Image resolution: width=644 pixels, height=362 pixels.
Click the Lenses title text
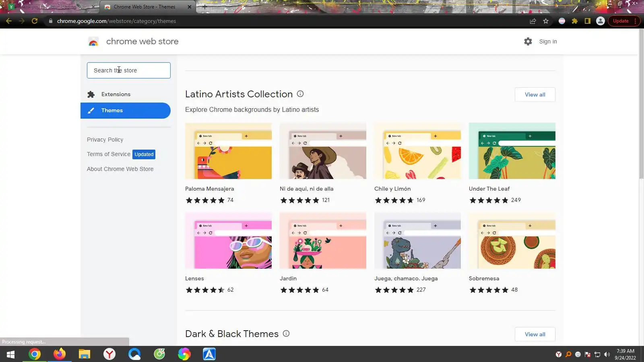click(194, 278)
